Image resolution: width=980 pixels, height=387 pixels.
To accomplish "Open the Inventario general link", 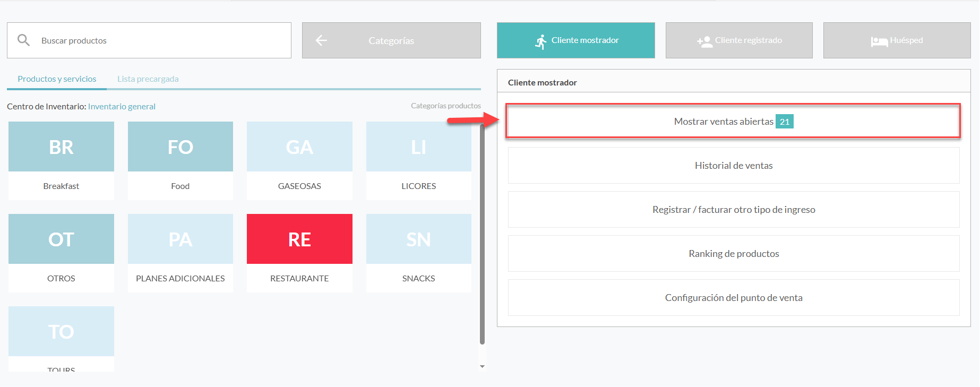I will click(122, 107).
